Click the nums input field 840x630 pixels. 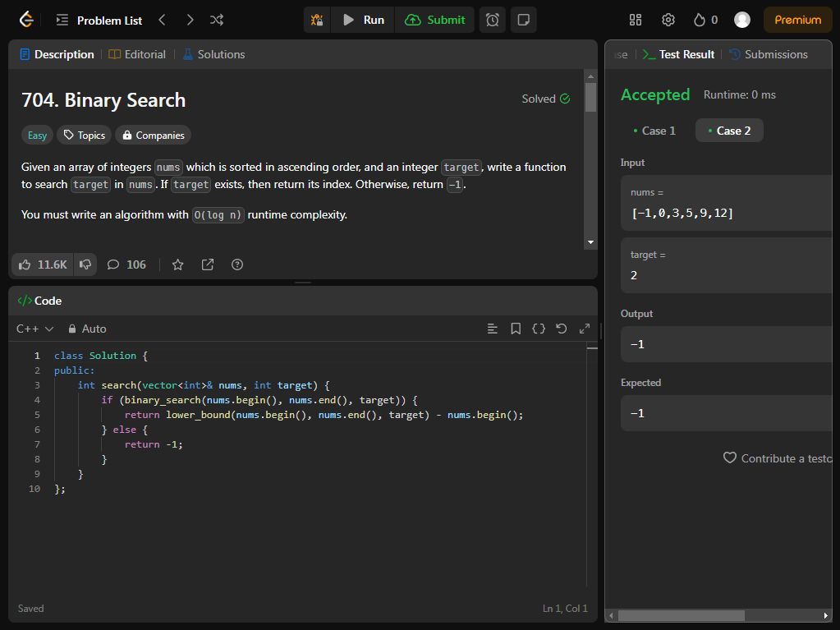[727, 203]
